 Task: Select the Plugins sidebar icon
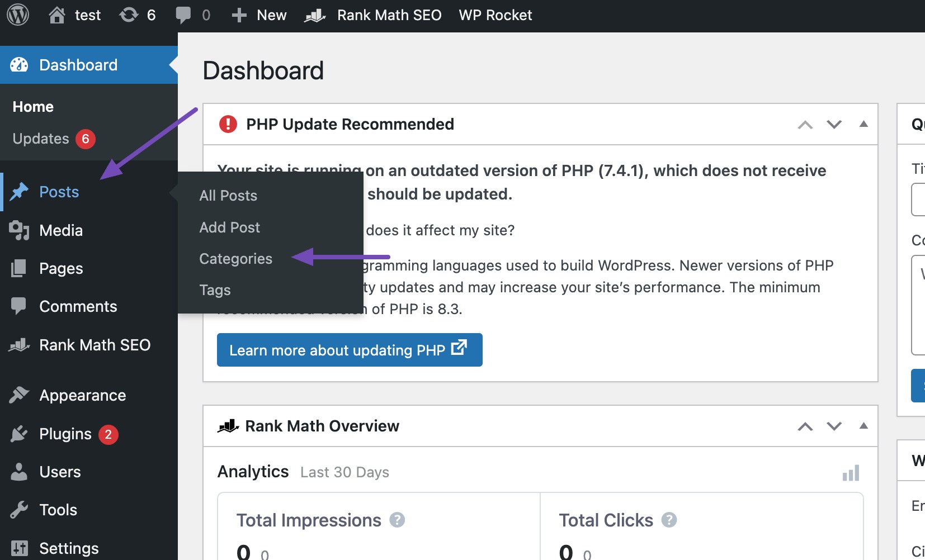click(x=19, y=434)
